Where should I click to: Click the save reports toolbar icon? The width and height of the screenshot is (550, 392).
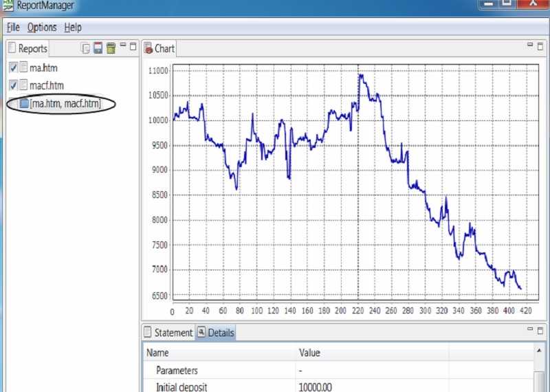tap(98, 48)
